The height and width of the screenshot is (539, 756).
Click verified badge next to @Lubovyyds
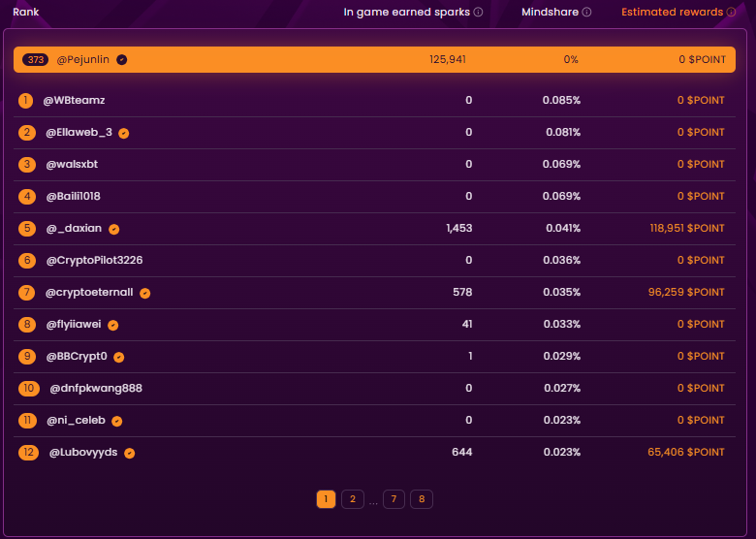pyautogui.click(x=129, y=453)
